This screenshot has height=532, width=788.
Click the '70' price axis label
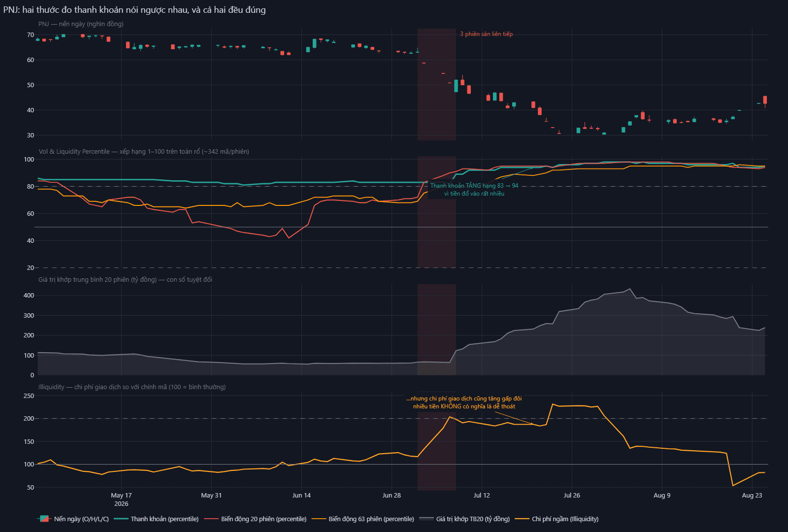pyautogui.click(x=31, y=35)
